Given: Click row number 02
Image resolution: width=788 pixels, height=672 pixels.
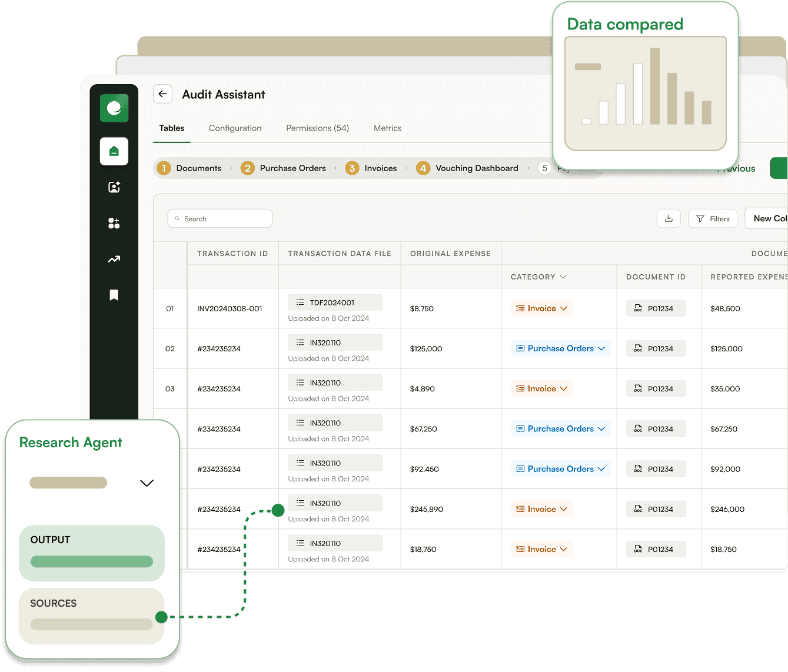Looking at the screenshot, I should [170, 348].
